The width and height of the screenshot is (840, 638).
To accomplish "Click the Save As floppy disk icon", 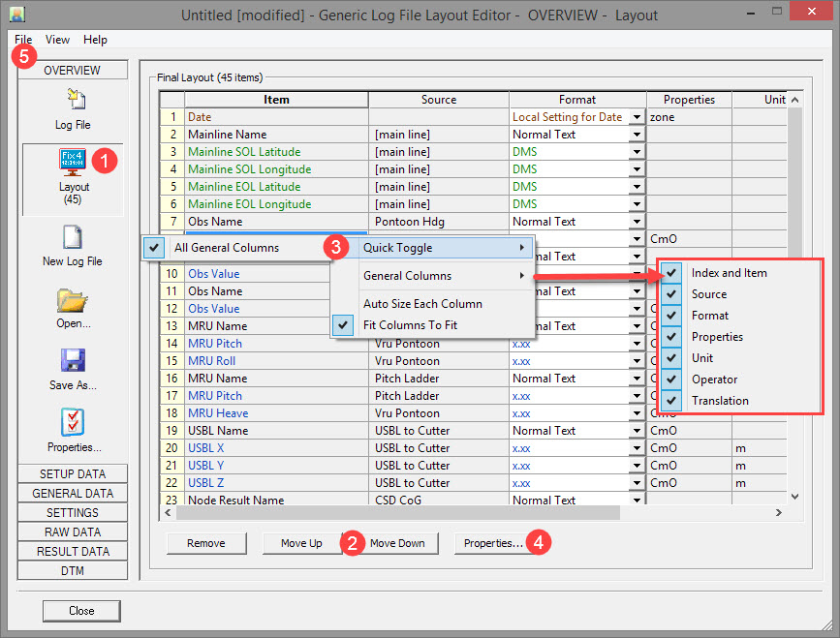I will [x=73, y=361].
